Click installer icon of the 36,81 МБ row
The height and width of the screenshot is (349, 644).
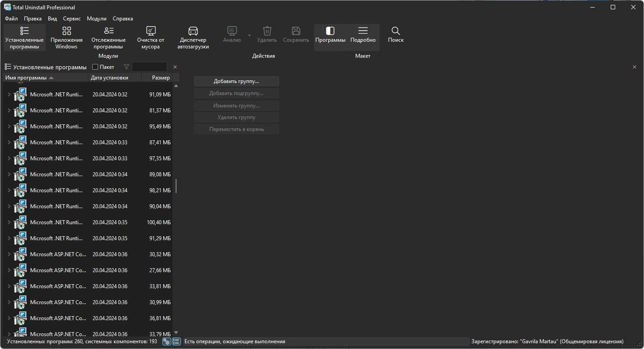(20, 318)
